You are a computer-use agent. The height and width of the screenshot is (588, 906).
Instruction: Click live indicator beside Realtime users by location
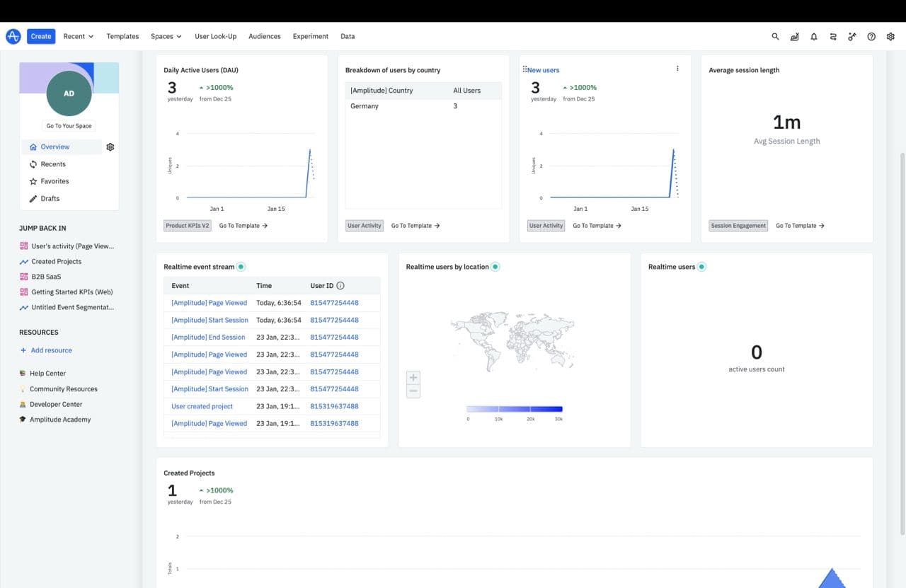click(495, 267)
